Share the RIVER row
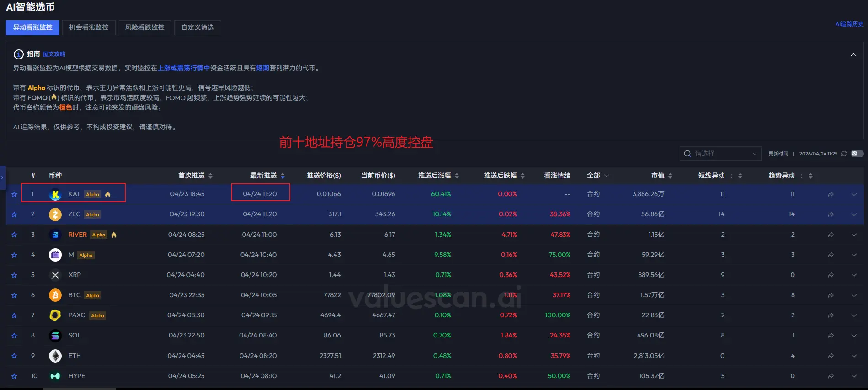This screenshot has width=868, height=390. [x=831, y=235]
